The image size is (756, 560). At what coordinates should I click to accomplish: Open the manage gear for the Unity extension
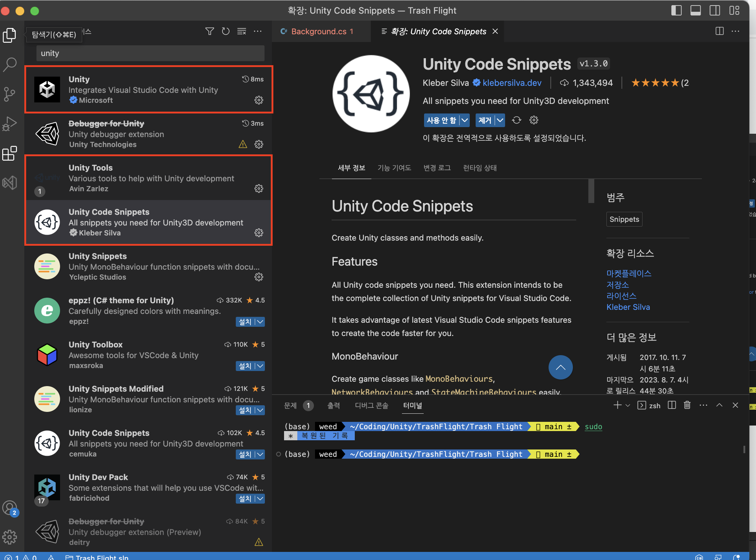click(259, 100)
